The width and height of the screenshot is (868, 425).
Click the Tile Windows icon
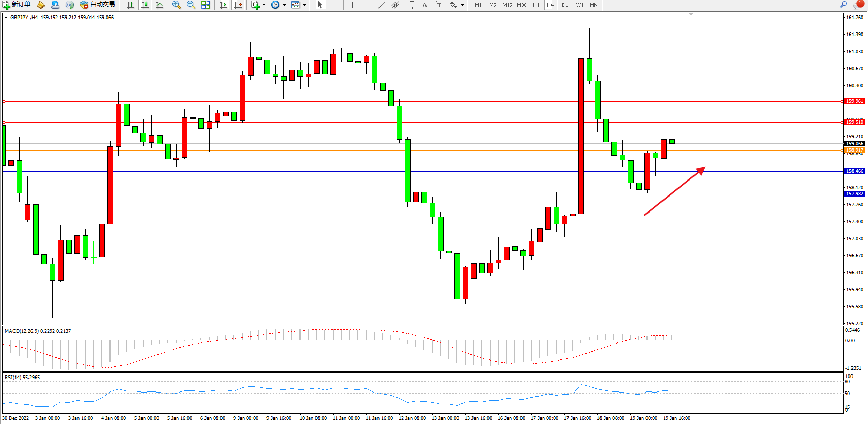click(x=206, y=5)
